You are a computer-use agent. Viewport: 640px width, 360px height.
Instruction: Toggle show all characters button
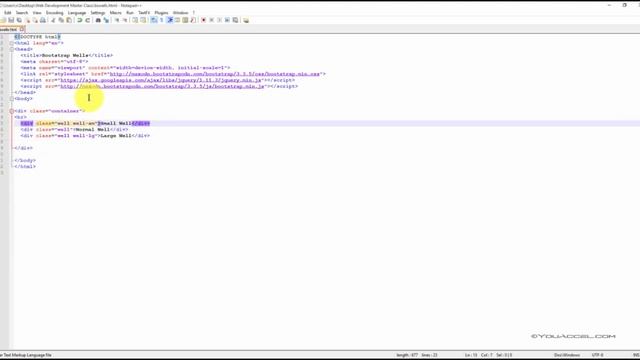coord(161,20)
